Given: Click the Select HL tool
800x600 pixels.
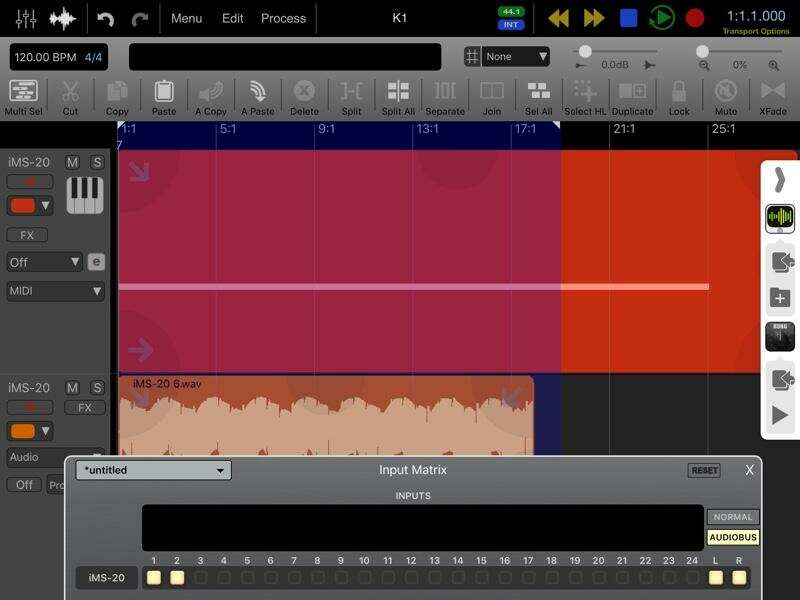Looking at the screenshot, I should click(x=585, y=97).
